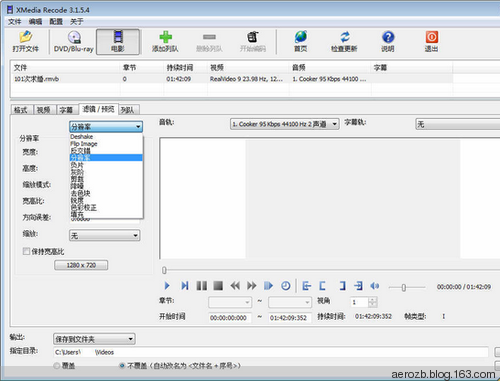
Task: Adjust the volume slider next to speaker
Action: [403, 287]
